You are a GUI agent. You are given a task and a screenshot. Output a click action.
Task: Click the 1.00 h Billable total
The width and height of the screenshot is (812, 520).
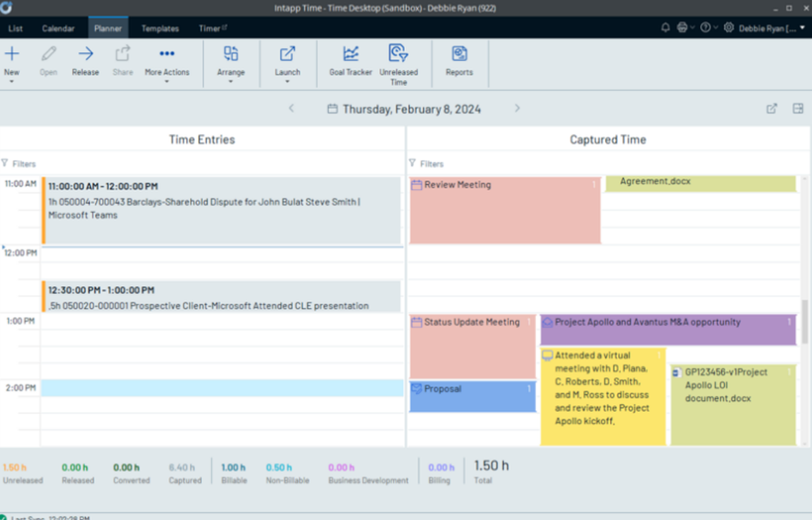(x=234, y=467)
